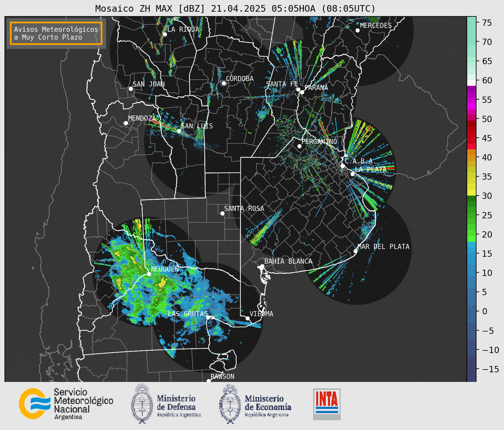Click the 70 dBZ scale label
Image resolution: width=504 pixels, height=430 pixels.
[x=487, y=42]
